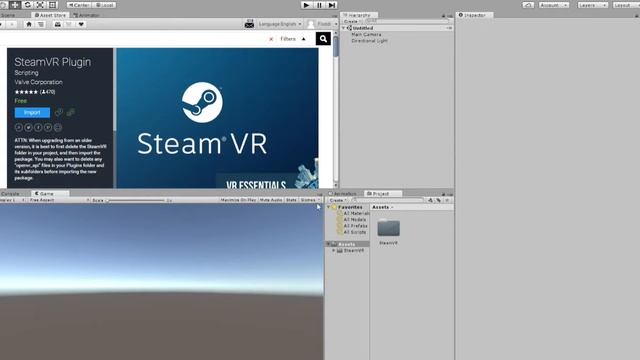The image size is (640, 360).
Task: Toggle Gizmos in Game view
Action: coord(310,200)
